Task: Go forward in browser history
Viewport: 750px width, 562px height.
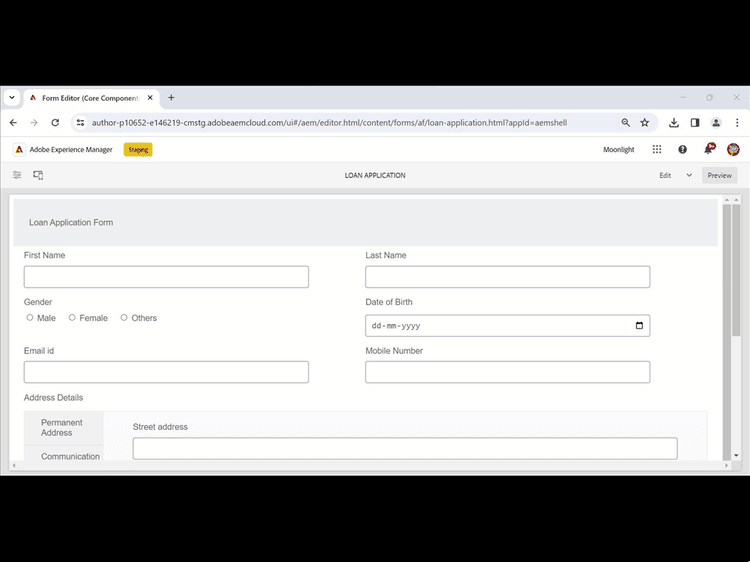Action: pyautogui.click(x=34, y=123)
